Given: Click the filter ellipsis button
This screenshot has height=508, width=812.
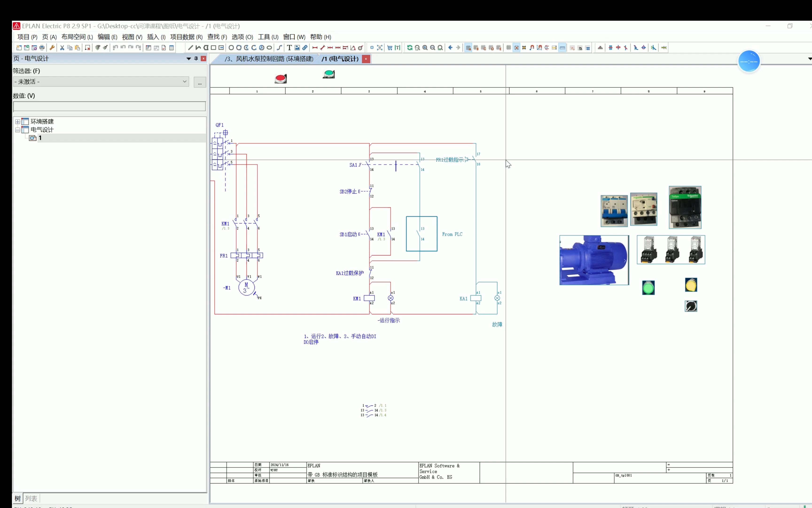Looking at the screenshot, I should click(x=200, y=82).
